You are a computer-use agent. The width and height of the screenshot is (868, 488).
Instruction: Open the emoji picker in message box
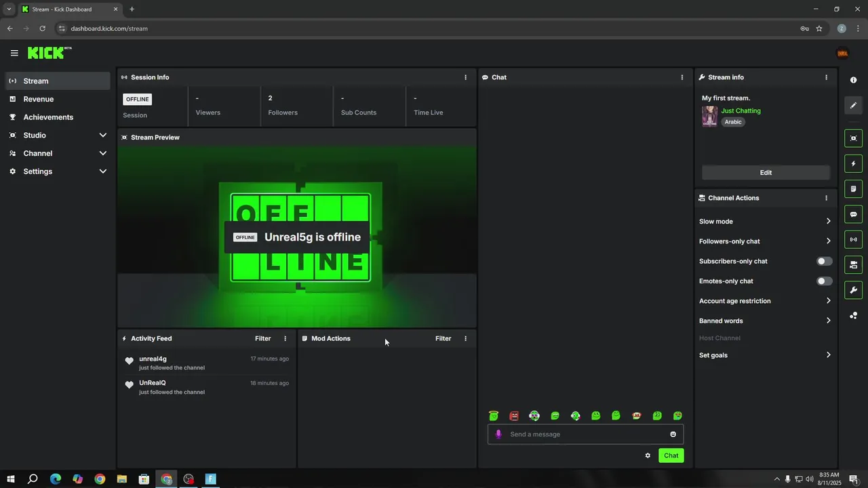[x=673, y=434]
